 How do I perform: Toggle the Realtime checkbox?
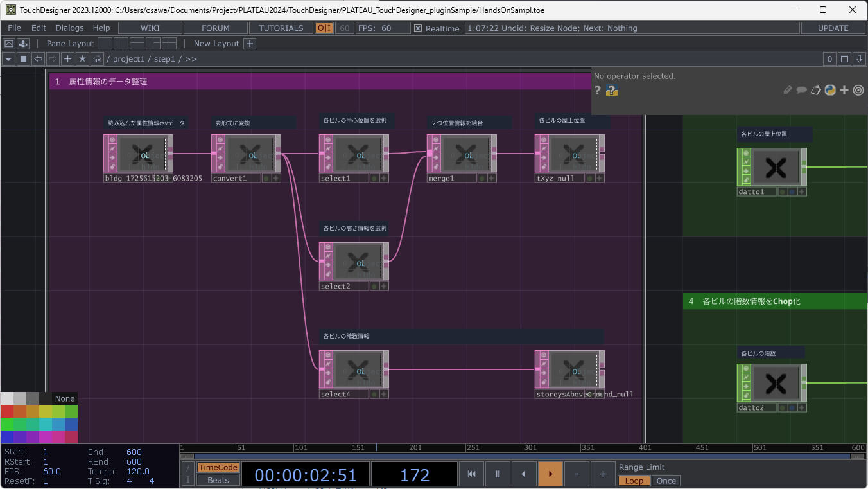(418, 28)
